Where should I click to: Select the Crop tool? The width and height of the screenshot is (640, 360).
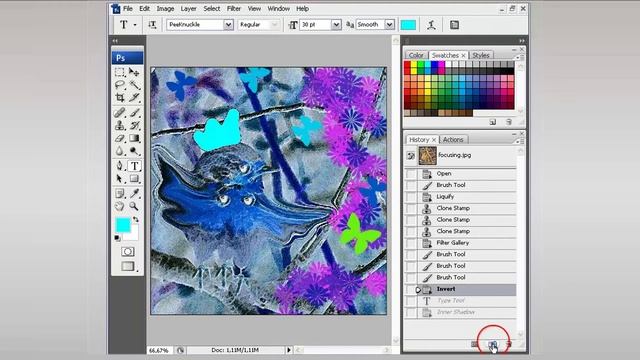pyautogui.click(x=120, y=98)
